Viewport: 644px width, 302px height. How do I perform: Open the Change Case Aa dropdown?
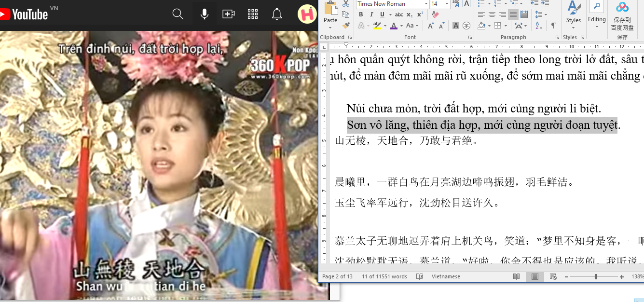(x=412, y=26)
